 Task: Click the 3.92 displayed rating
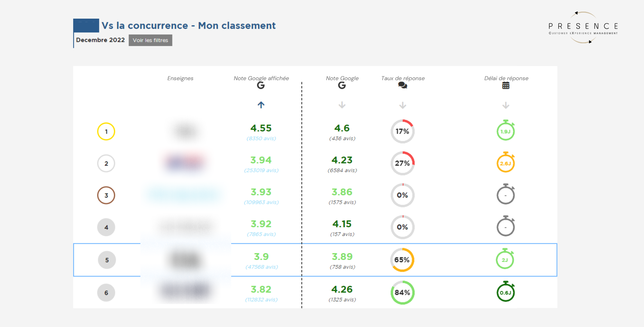click(261, 224)
